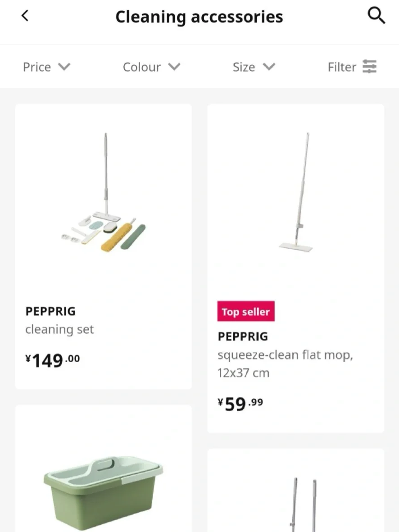
Task: Open the Colour filter dropdown
Action: pyautogui.click(x=151, y=67)
